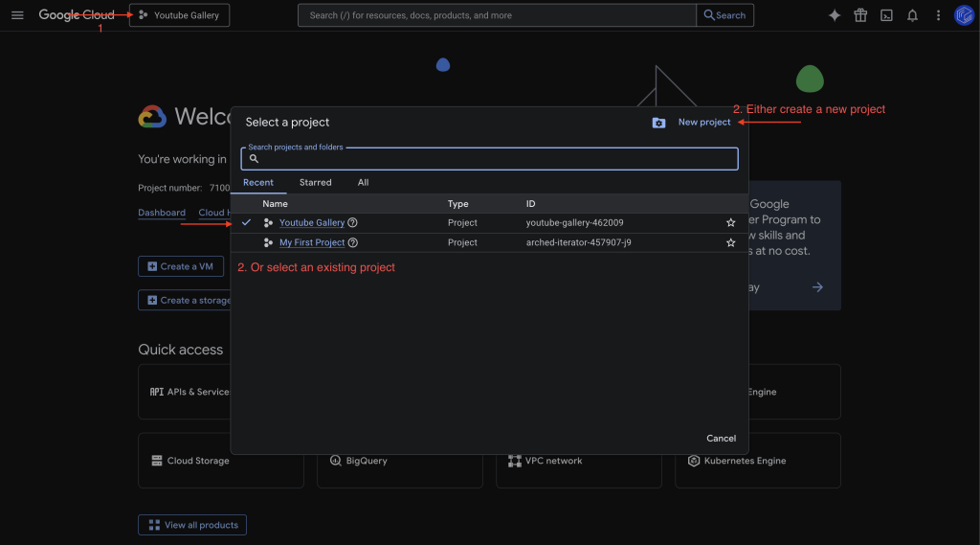
Task: Open the free trial gift icon
Action: coord(860,15)
